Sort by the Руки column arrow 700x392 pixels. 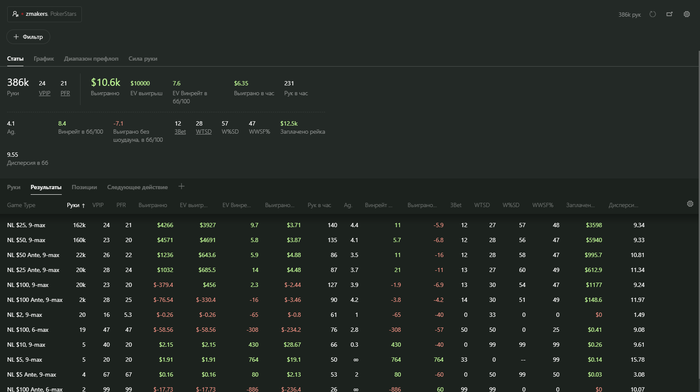[x=83, y=205]
